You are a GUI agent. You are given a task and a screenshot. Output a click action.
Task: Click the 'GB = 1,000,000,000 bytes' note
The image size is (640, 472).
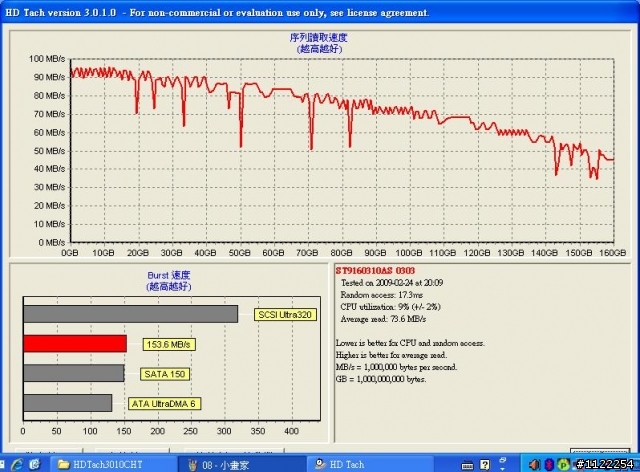pos(381,379)
